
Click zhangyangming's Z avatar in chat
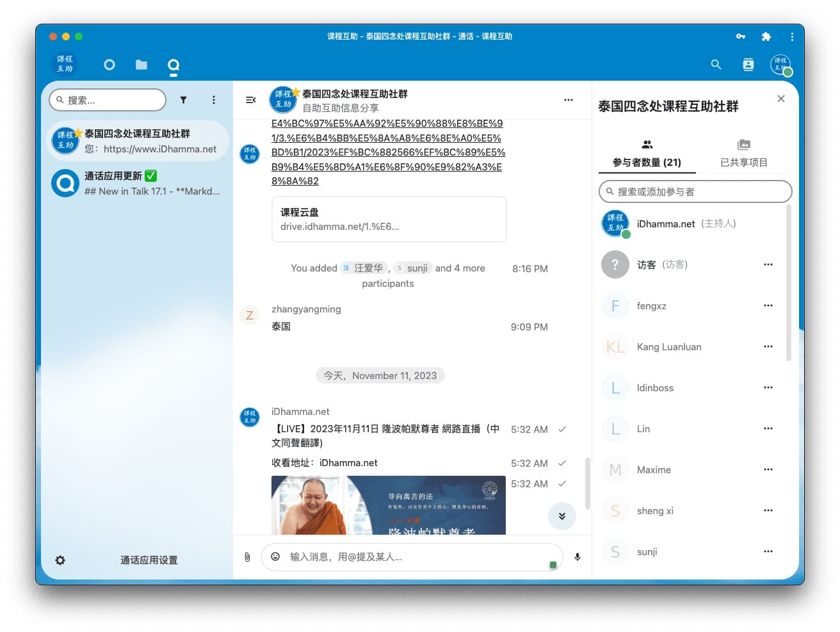250,315
